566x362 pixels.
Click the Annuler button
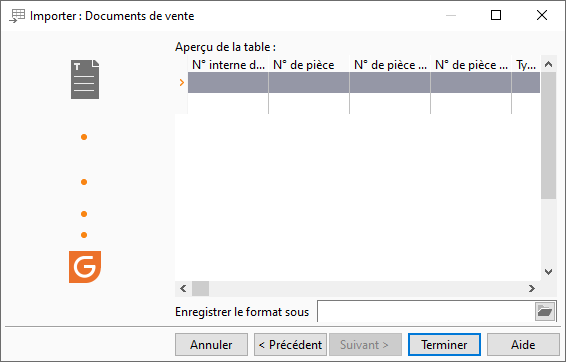click(212, 345)
